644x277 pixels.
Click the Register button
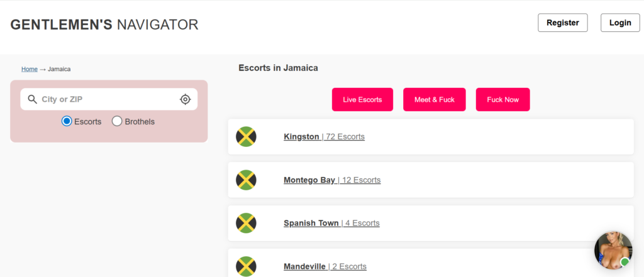point(562,23)
